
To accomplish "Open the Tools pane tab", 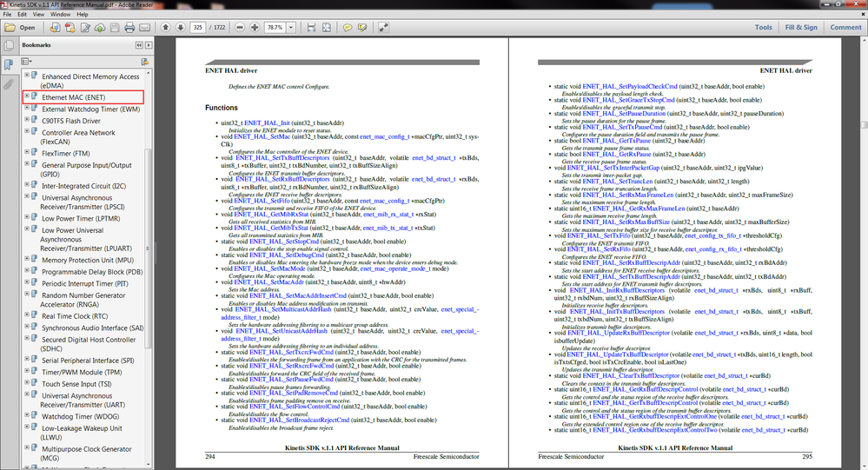I will pos(764,27).
